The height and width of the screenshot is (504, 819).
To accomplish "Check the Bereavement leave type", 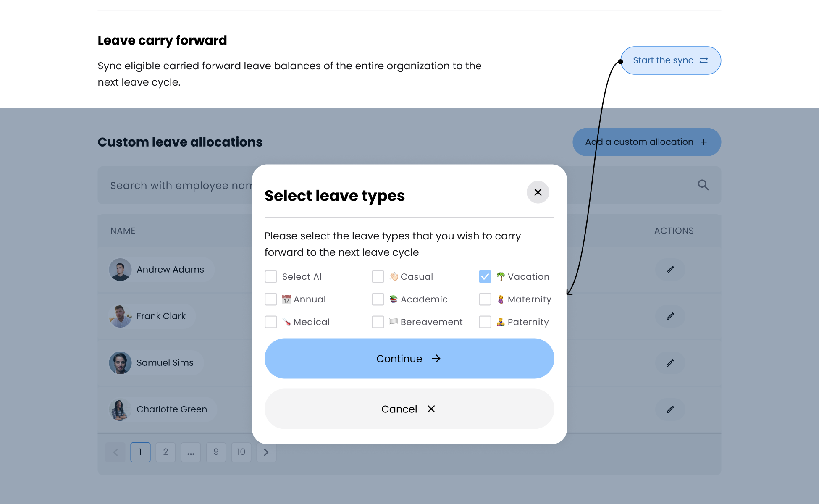I will click(x=378, y=322).
